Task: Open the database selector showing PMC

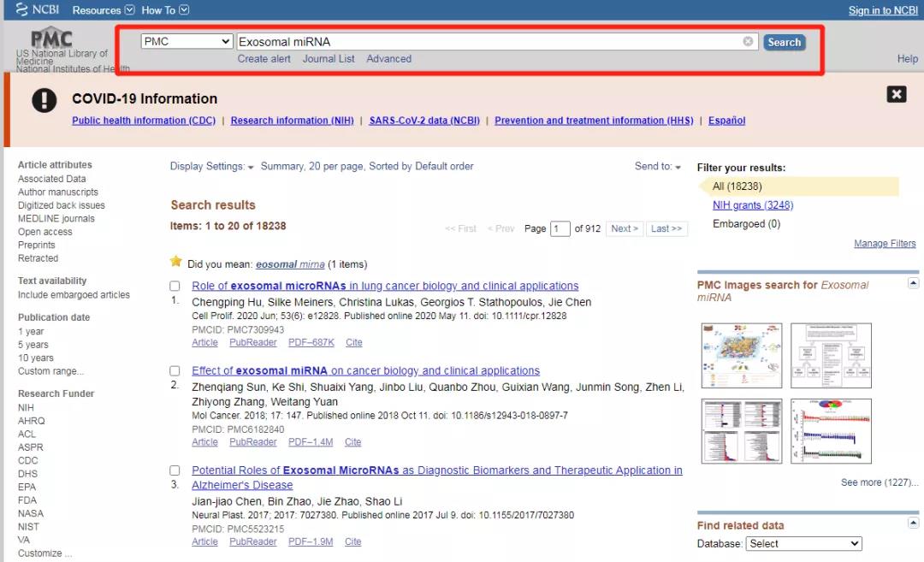Action: click(187, 40)
